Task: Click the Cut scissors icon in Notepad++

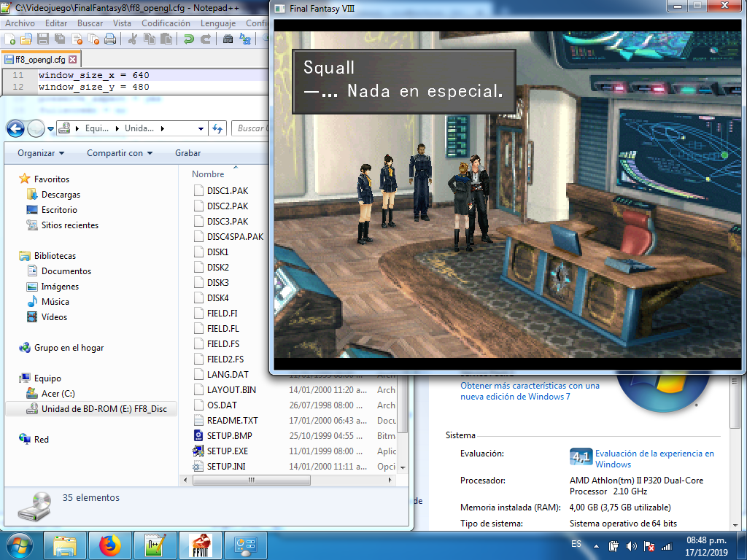Action: (x=133, y=39)
